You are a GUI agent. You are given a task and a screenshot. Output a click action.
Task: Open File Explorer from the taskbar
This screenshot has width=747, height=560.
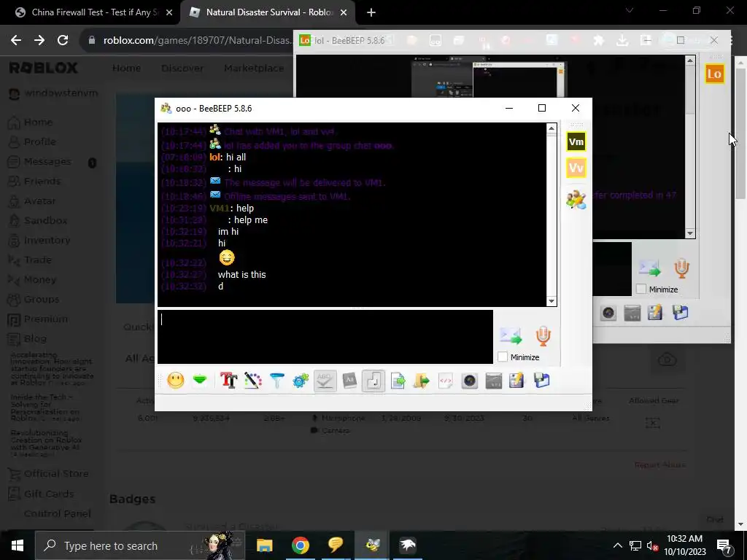[x=264, y=545]
